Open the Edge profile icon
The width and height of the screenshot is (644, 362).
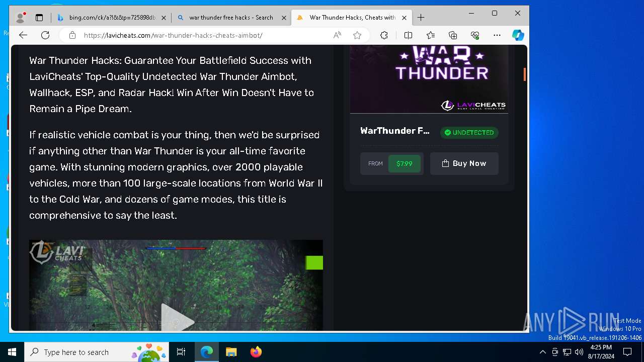21,18
